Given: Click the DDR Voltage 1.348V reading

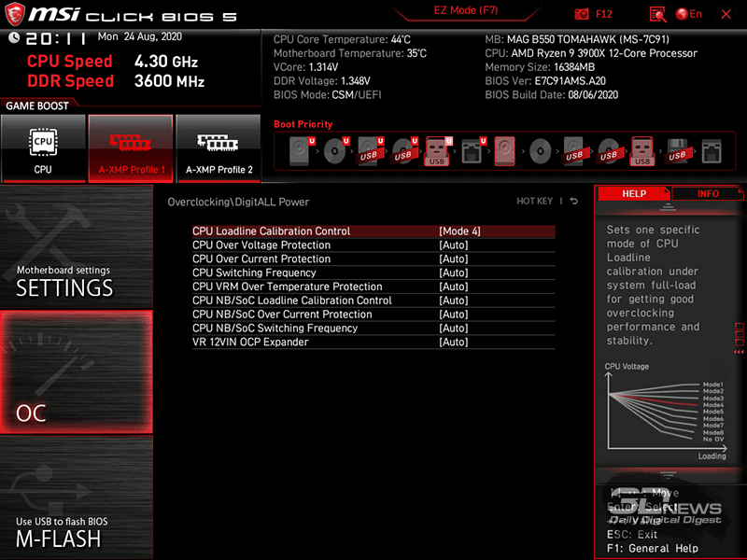Looking at the screenshot, I should point(322,81).
